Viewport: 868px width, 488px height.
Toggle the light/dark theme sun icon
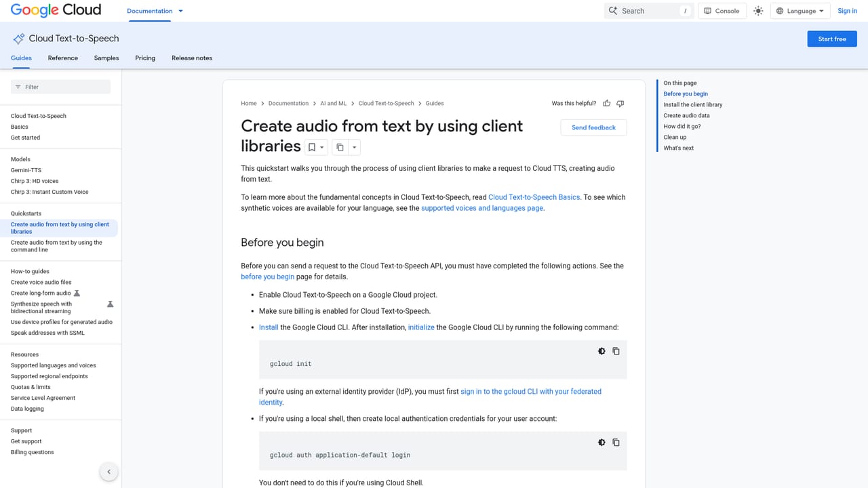[x=758, y=11]
